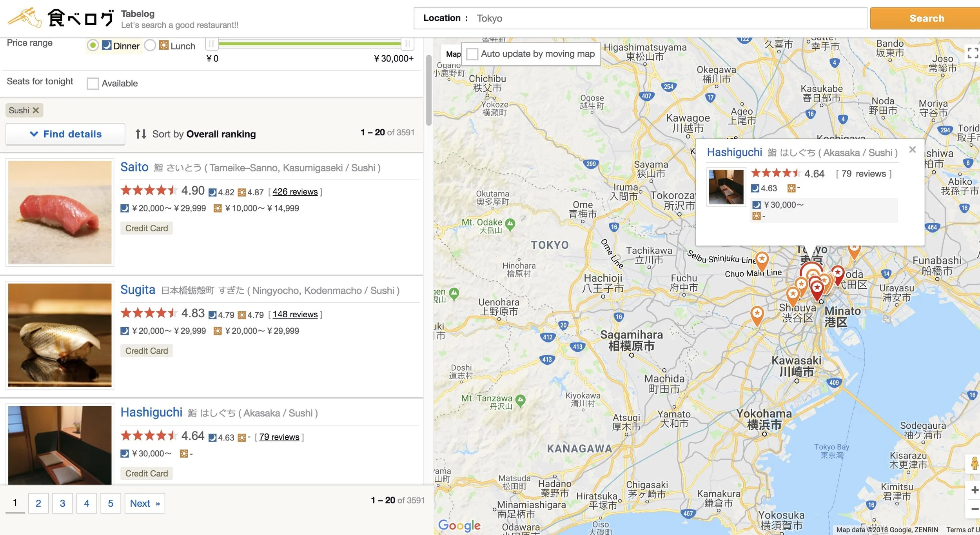Check the Available seats for tonight box
980x535 pixels.
pos(93,83)
